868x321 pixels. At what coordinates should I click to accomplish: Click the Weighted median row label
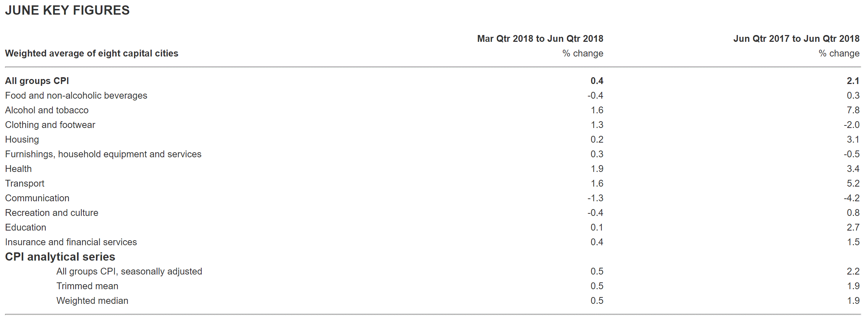click(92, 301)
